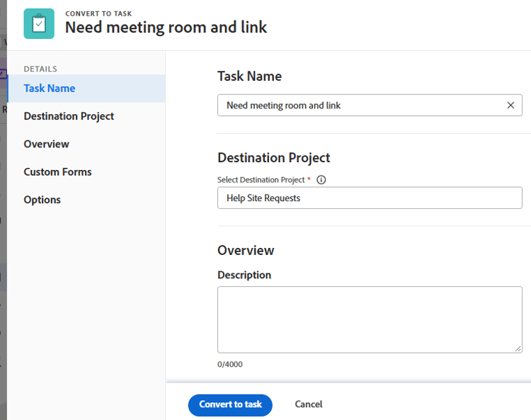The image size is (531, 420).
Task: Click the Description field label
Action: (x=244, y=275)
